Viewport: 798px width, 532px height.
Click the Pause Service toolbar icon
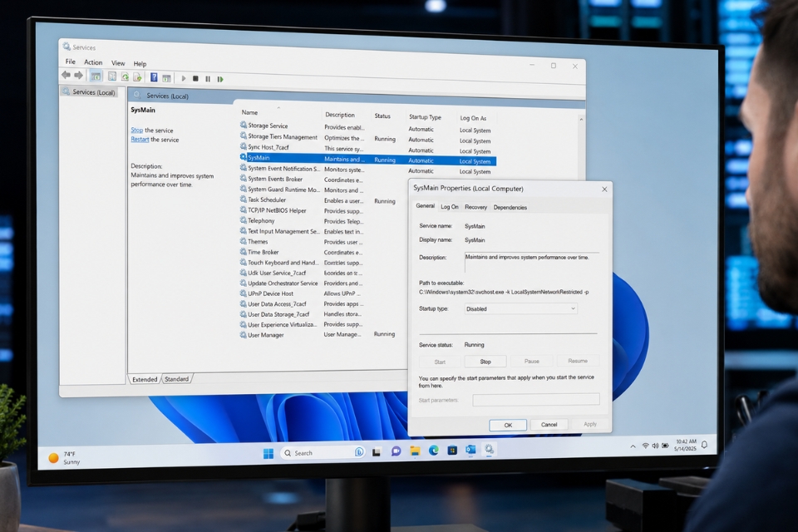[x=208, y=79]
